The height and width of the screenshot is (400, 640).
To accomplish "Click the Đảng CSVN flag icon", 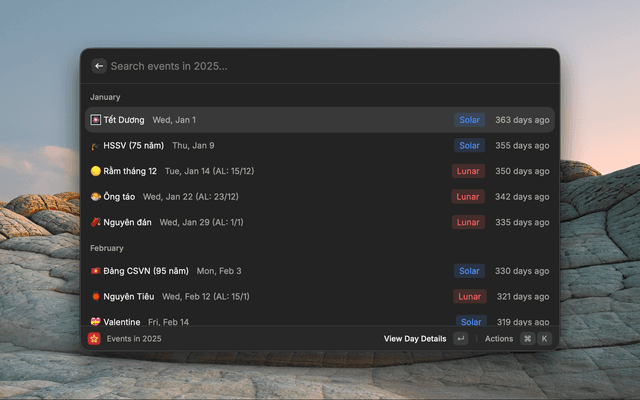I will click(x=95, y=271).
